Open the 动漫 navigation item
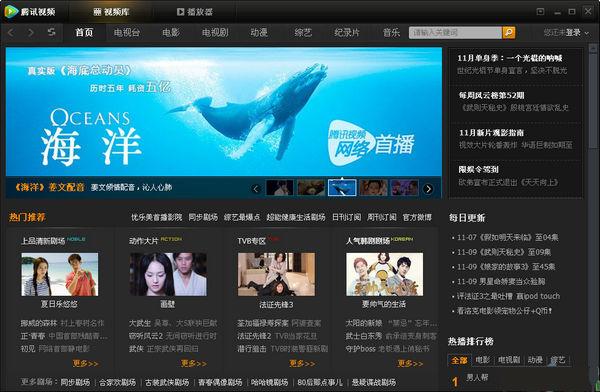The image size is (600, 392). point(259,33)
